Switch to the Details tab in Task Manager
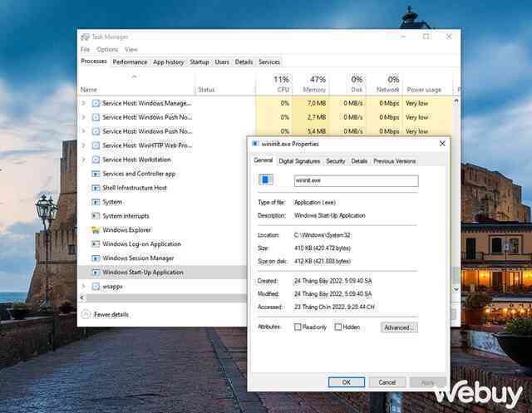 244,62
